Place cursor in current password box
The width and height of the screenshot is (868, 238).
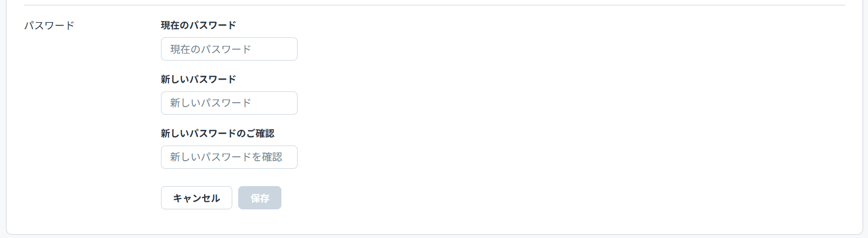click(x=229, y=49)
